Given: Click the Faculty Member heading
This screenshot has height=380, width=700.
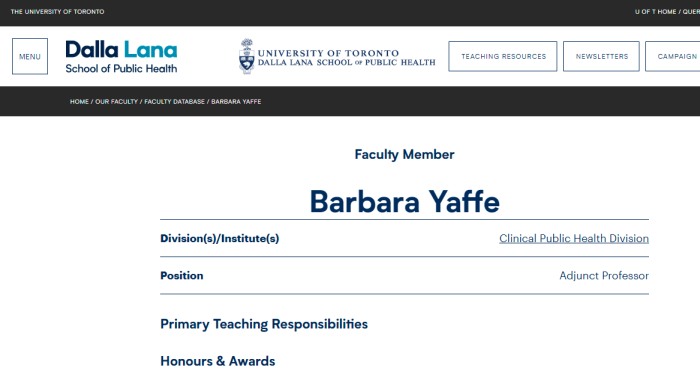Looking at the screenshot, I should point(404,154).
